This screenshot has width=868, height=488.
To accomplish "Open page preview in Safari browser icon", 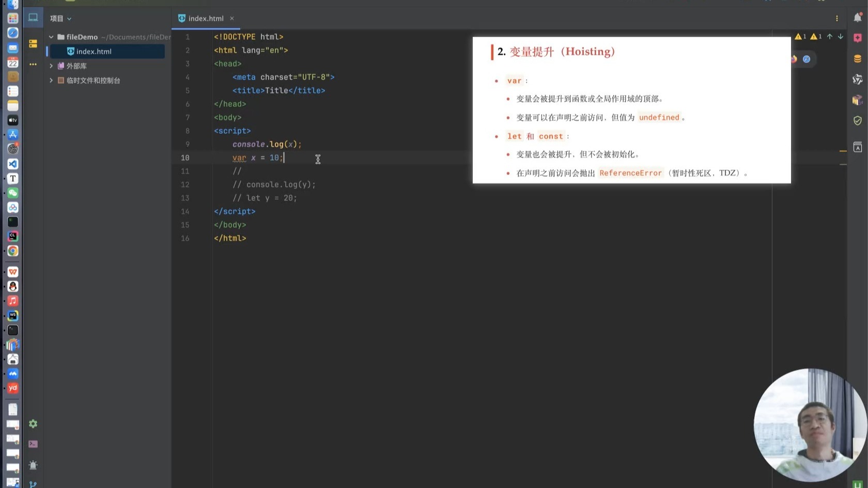I will 807,59.
